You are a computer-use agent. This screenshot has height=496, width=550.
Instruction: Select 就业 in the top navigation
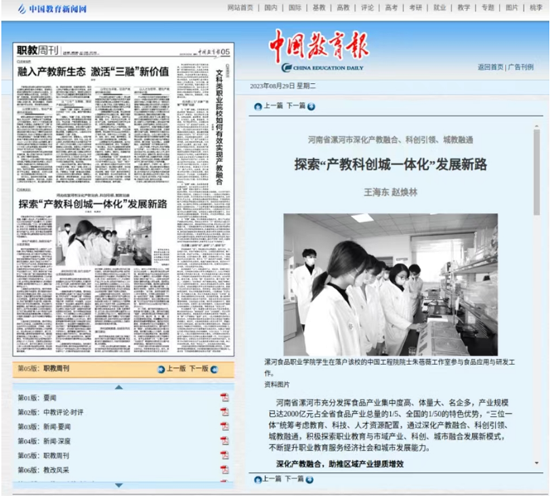coord(440,7)
